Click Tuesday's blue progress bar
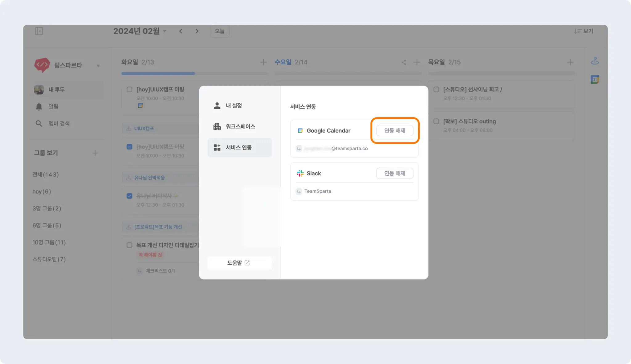The image size is (631, 364). (158, 74)
